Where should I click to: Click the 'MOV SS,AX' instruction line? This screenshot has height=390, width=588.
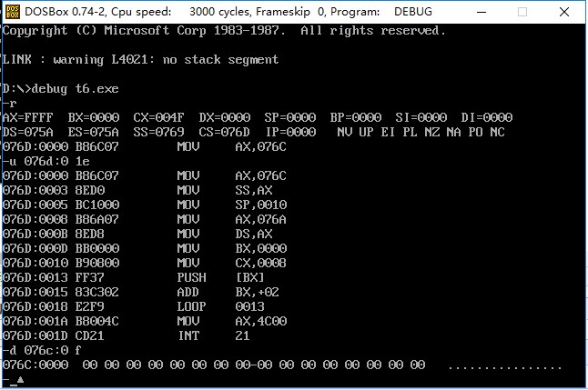[137, 190]
